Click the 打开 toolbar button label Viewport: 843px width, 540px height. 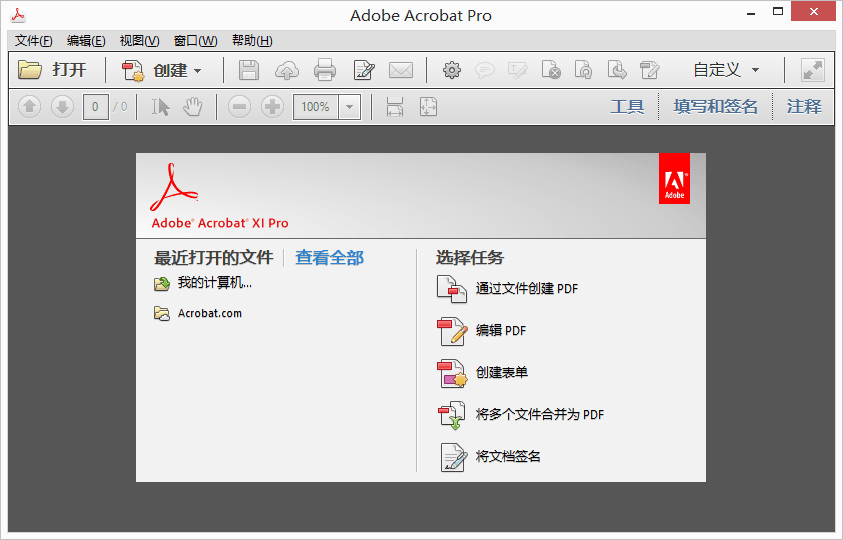pos(69,70)
